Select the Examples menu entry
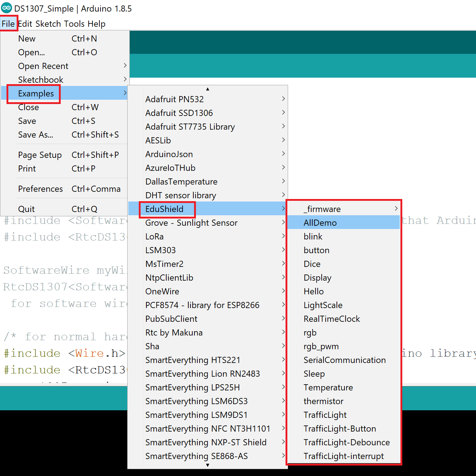The image size is (476, 476). (x=64, y=94)
